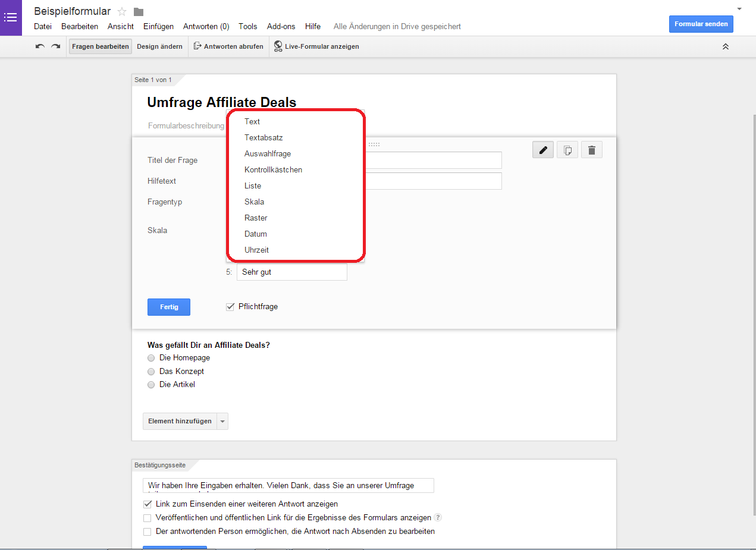The image size is (756, 550).
Task: Select the Das Konzept radio option
Action: point(151,372)
